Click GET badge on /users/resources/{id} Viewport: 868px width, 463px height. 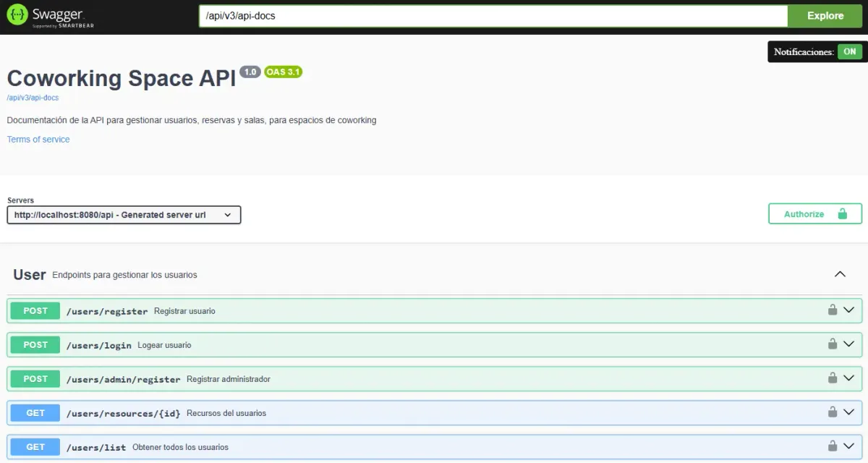[35, 413]
